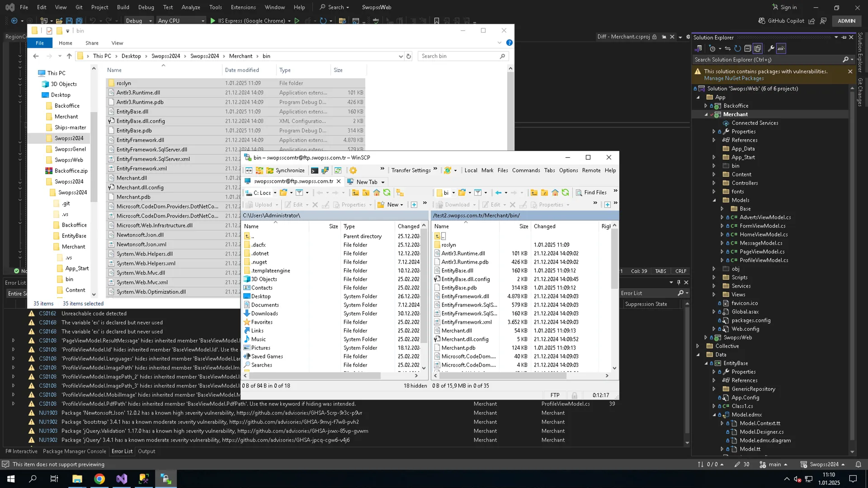This screenshot has height=488, width=868.
Task: Collapse the Models folder in Solution Explorer
Action: 714,200
